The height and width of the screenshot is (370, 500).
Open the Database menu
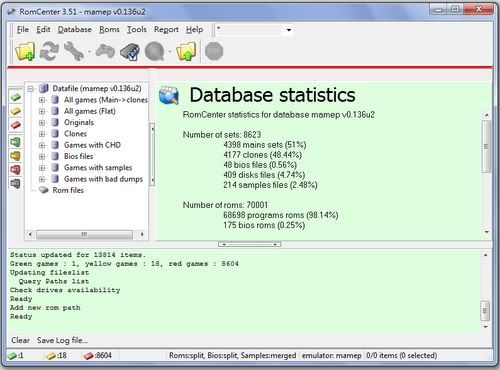75,30
